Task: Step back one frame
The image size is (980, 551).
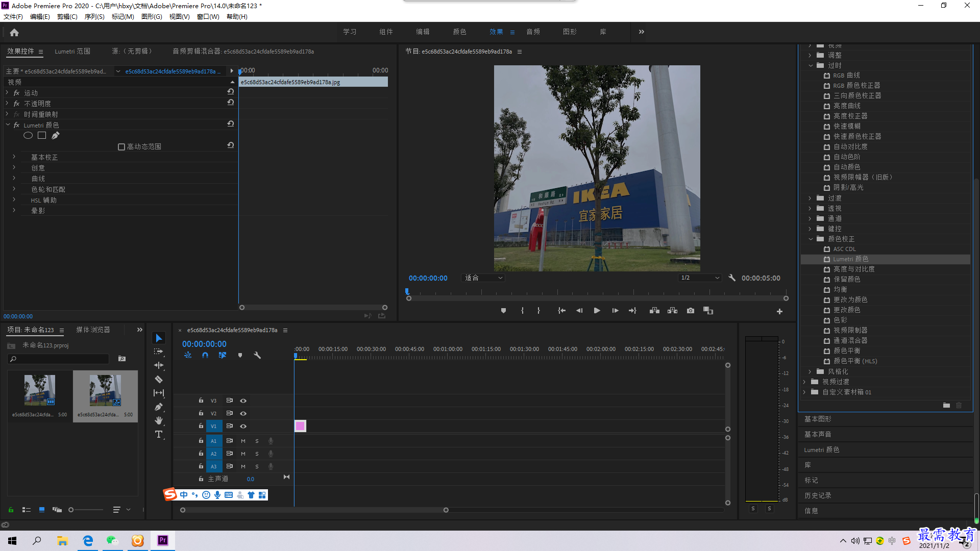Action: [x=579, y=311]
